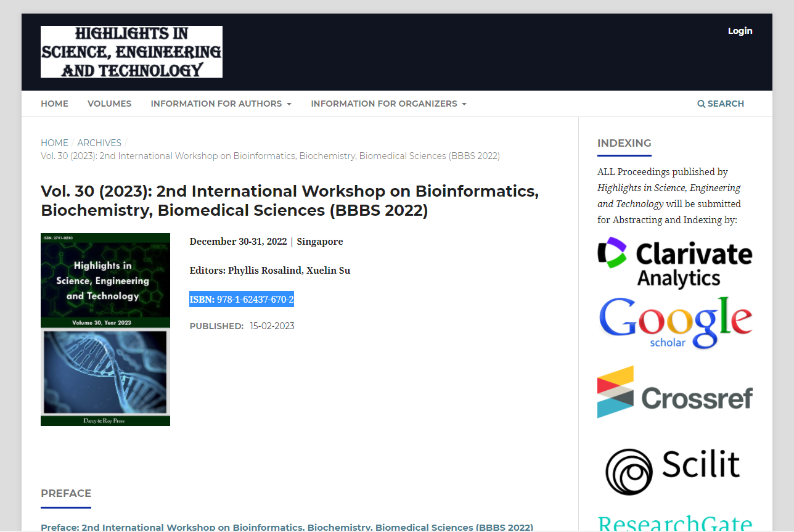Click the Crossref indexing logo
The height and width of the screenshot is (532, 794).
(674, 392)
